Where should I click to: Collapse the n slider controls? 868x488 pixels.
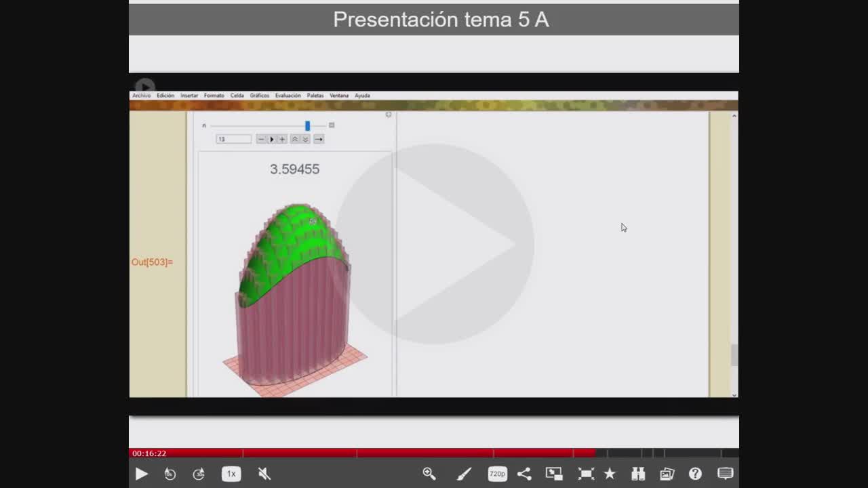[x=332, y=125]
